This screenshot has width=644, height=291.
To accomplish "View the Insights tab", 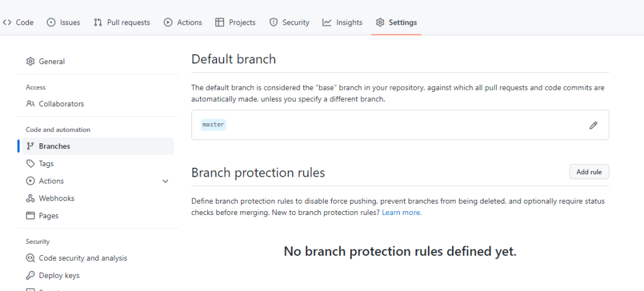I will [x=342, y=22].
